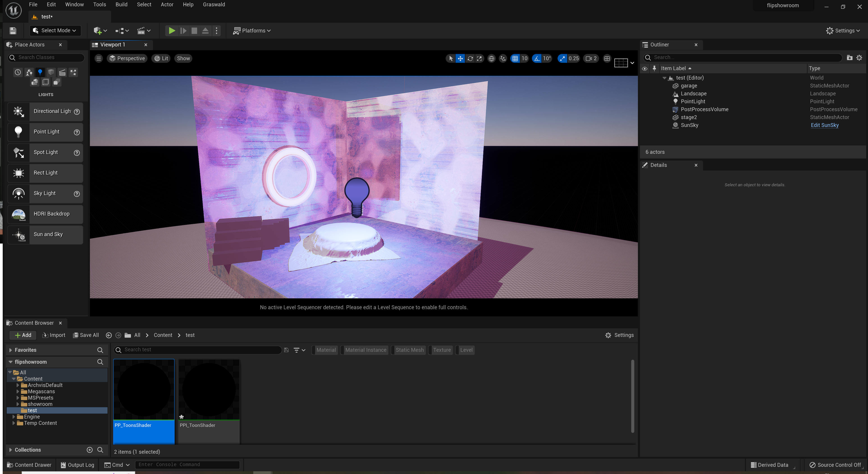This screenshot has width=868, height=474.
Task: Toggle rotation snap angle button
Action: coord(537,58)
